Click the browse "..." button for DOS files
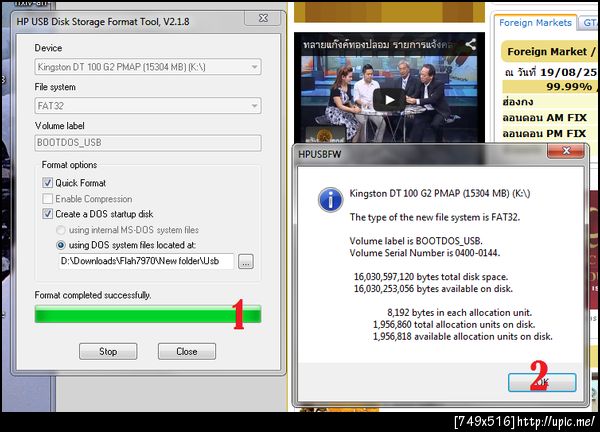This screenshot has width=600, height=432. click(x=246, y=262)
